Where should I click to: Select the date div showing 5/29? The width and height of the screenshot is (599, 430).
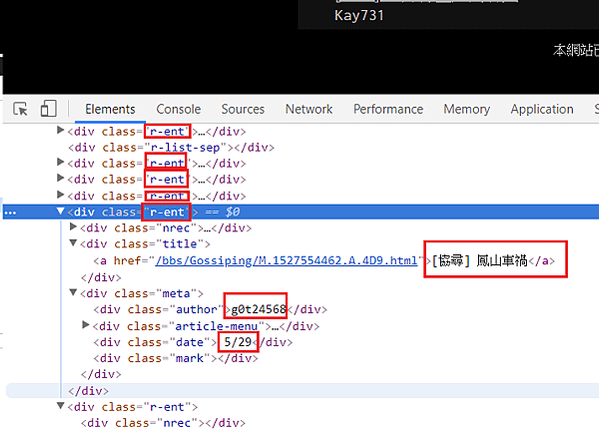[x=193, y=342]
